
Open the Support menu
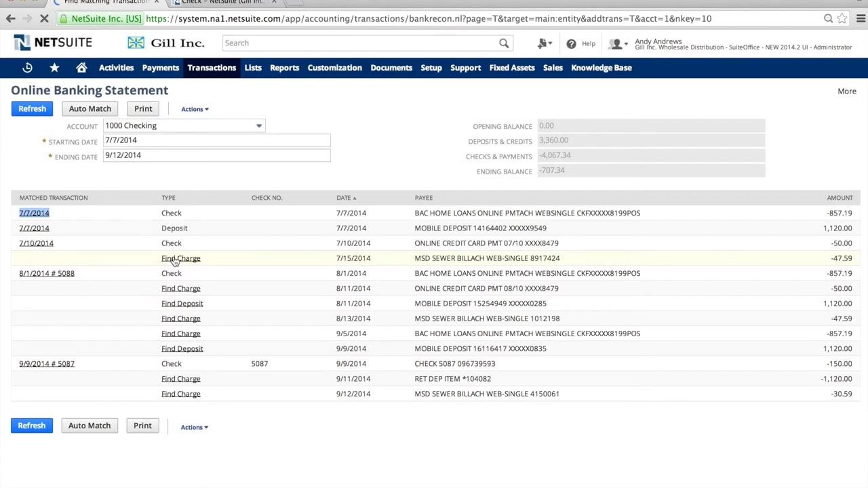[466, 68]
